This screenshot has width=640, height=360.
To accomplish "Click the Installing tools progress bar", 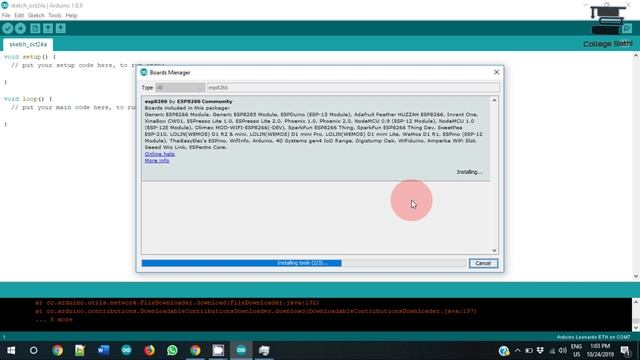I will pos(304,263).
